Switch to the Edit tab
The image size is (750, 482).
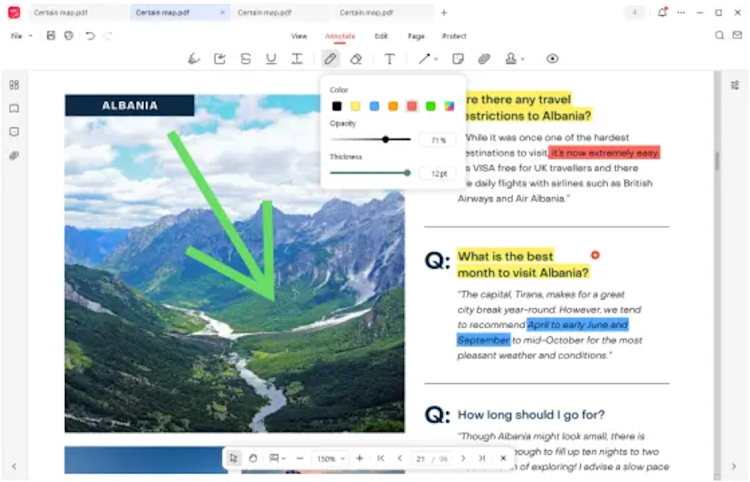[x=381, y=36]
